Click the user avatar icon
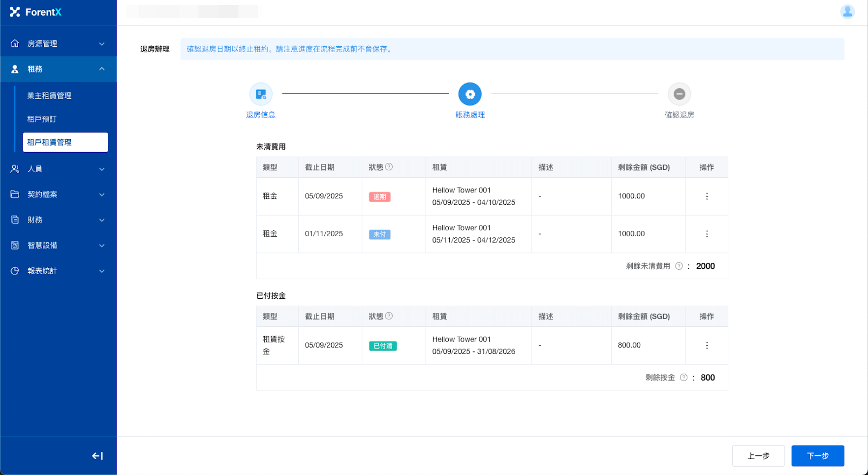The height and width of the screenshot is (475, 868). 847,12
